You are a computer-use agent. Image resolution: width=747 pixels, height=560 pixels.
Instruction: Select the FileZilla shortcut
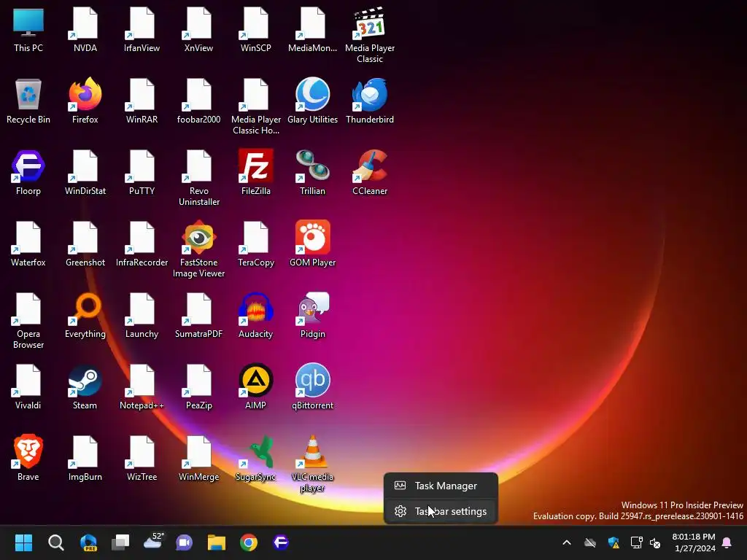coord(256,172)
